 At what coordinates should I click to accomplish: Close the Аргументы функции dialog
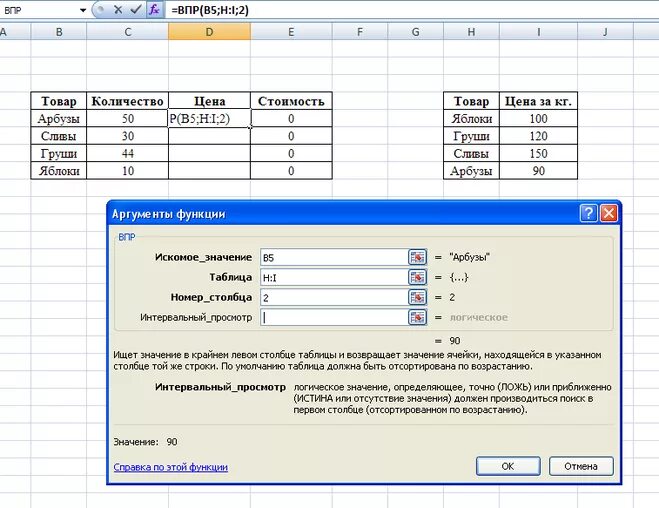(x=609, y=213)
